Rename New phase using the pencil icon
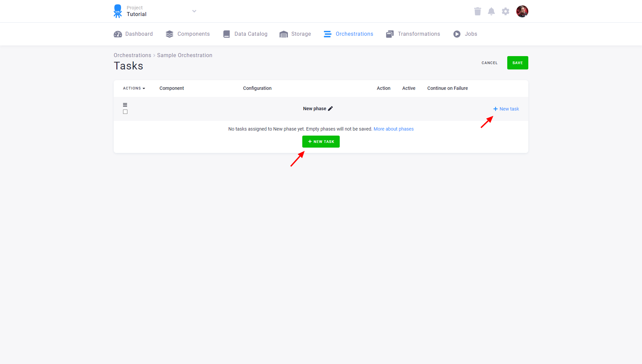This screenshot has width=642, height=364. 331,109
